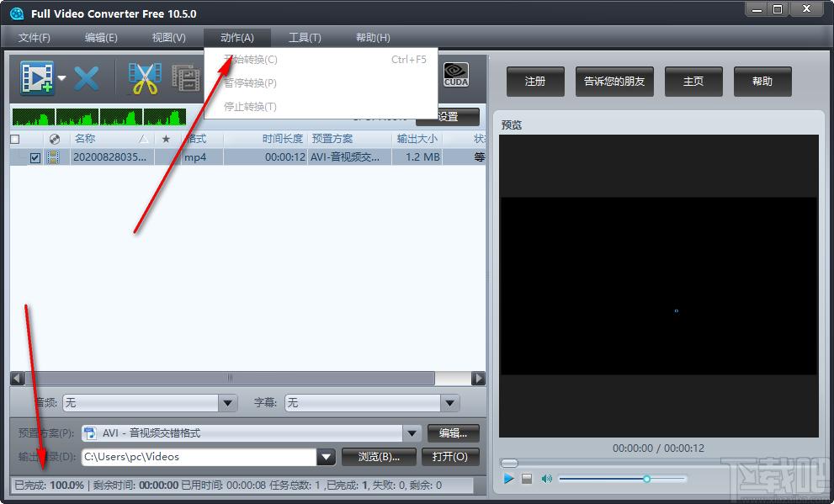Viewport: 834px width, 504px height.
Task: Select the 20200828035... file name
Action: click(x=109, y=157)
